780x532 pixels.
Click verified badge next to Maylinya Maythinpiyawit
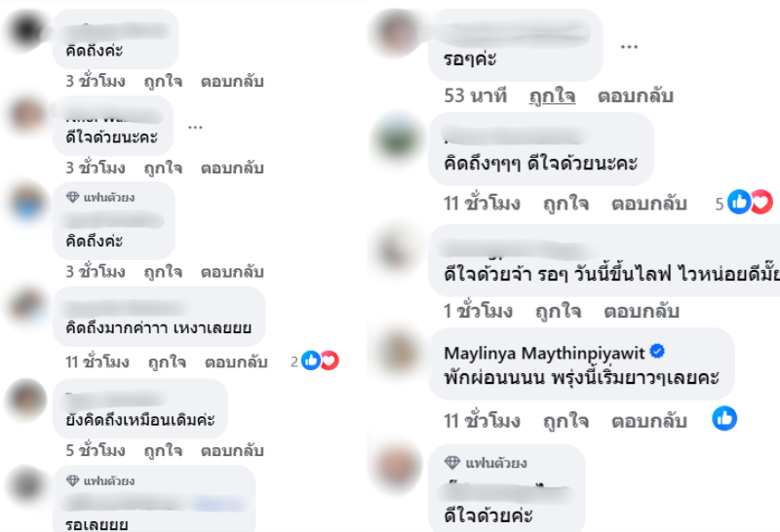[657, 351]
